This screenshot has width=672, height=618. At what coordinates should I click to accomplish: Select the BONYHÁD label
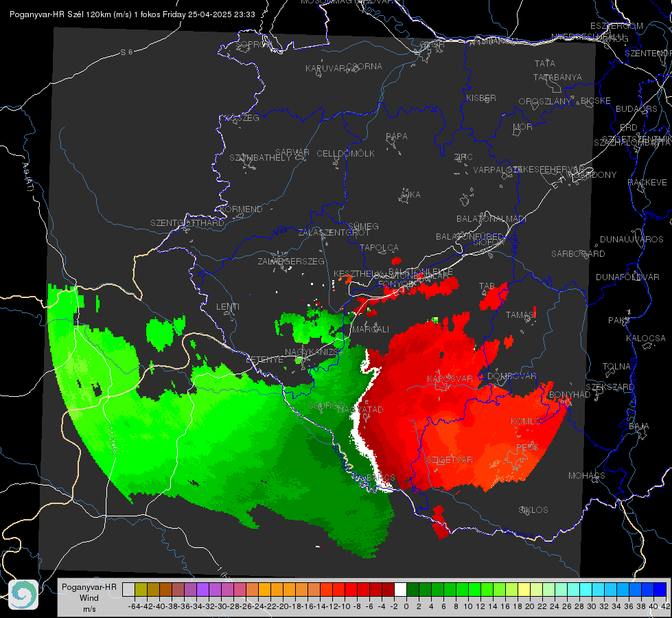coord(570,395)
